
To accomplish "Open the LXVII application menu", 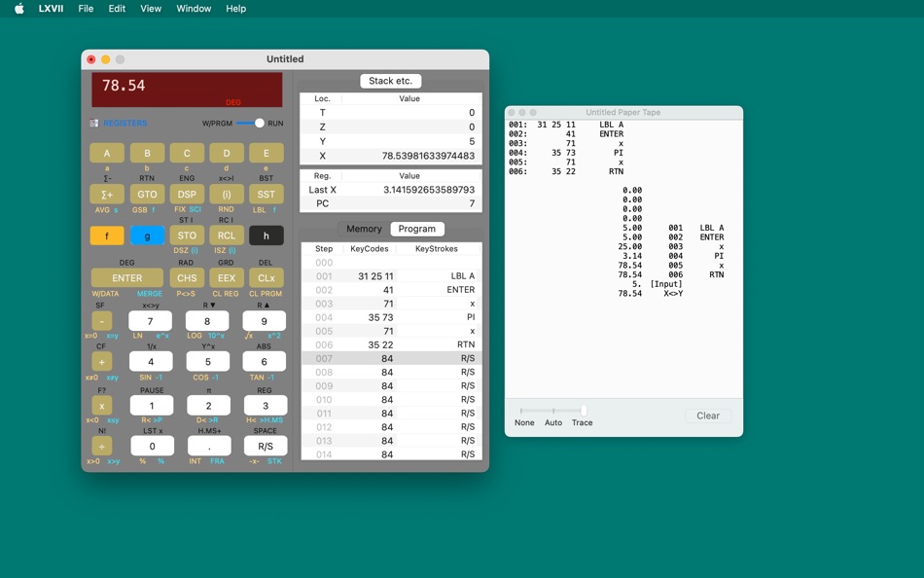I will [x=51, y=8].
